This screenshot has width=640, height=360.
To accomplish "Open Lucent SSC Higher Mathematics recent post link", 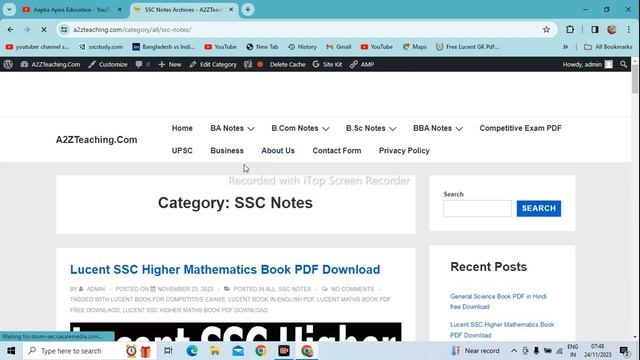I will (502, 330).
